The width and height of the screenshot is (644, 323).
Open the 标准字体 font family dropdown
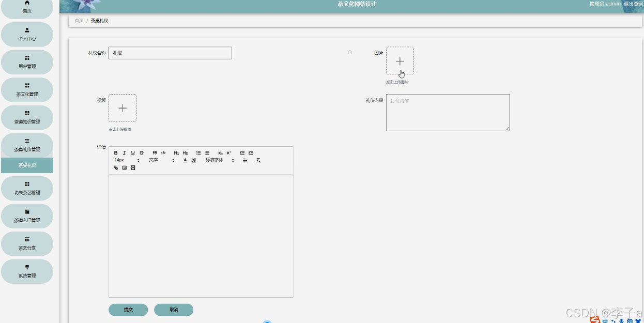coord(220,160)
